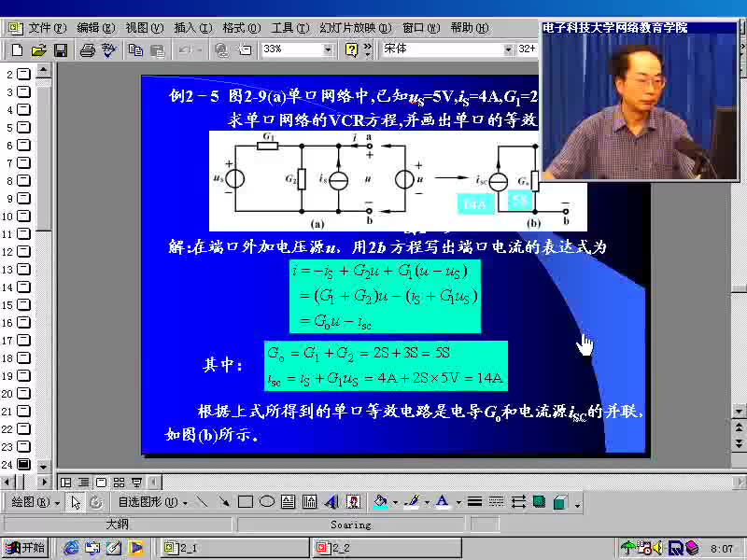This screenshot has width=747, height=560.
Task: Click the font size 32 box
Action: [x=528, y=49]
